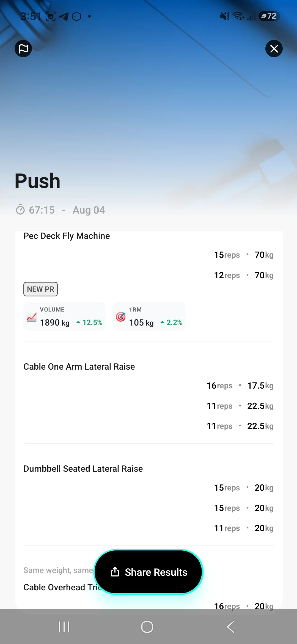Screen dimensions: 297x644
Task: Select Dumbbell Seated Lateral Raise title
Action: [83, 469]
